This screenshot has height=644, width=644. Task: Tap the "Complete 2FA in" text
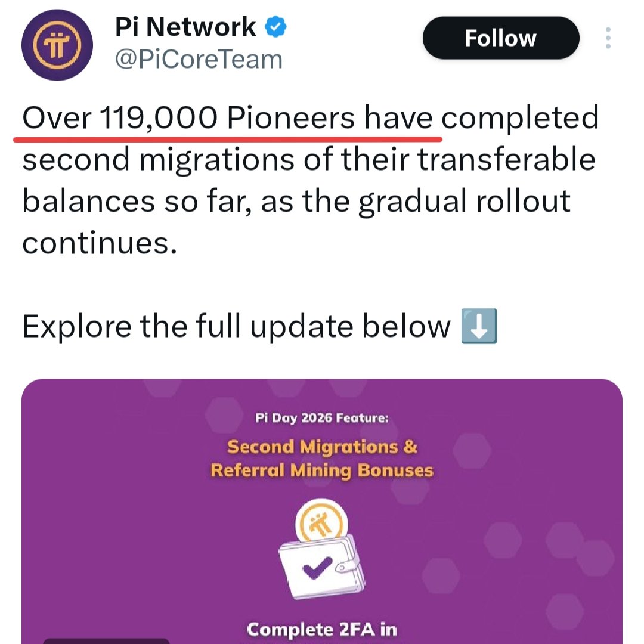pos(322,630)
